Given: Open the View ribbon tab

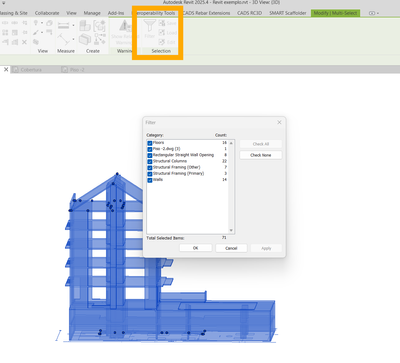Looking at the screenshot, I should (71, 13).
